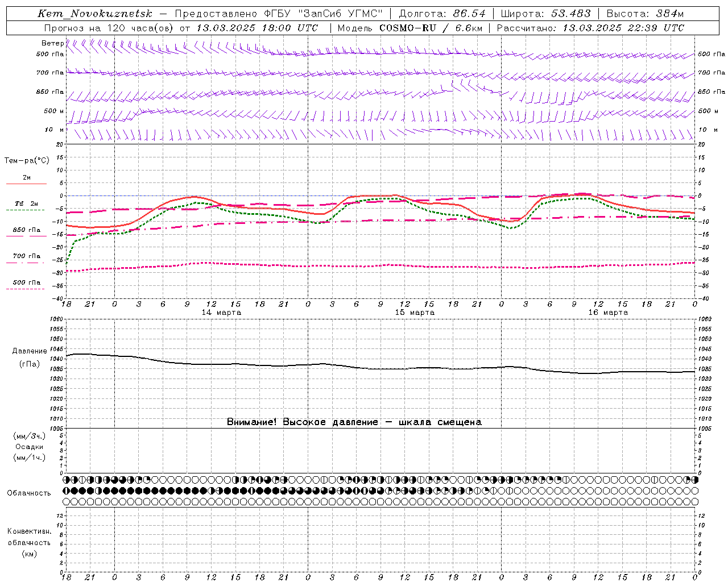The image size is (728, 582).
Task: Select the text Предоставлено ФГБУ "ЗапСиб УГМС"
Action: 279,14
